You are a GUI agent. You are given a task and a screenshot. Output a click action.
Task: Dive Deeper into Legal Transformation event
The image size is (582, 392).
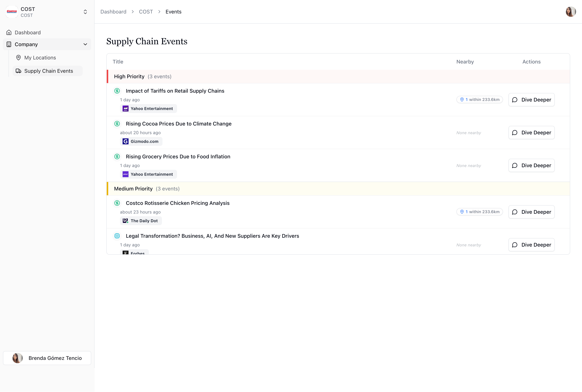click(531, 245)
